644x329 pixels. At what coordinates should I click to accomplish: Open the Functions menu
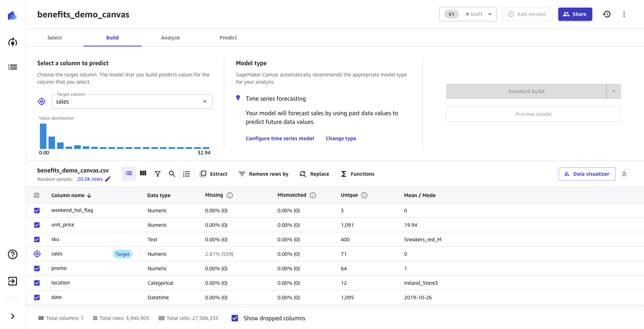(358, 174)
